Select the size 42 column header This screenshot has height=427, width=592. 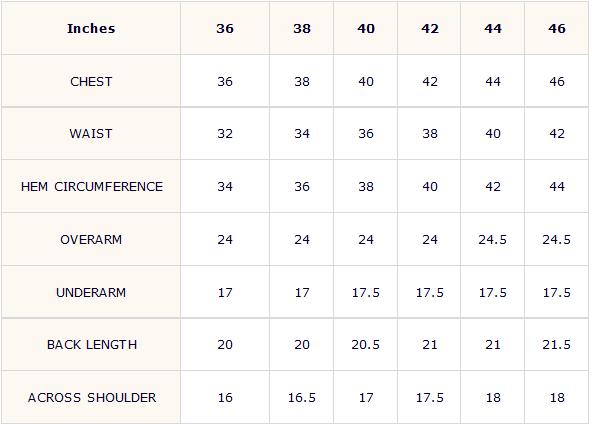[x=430, y=29]
